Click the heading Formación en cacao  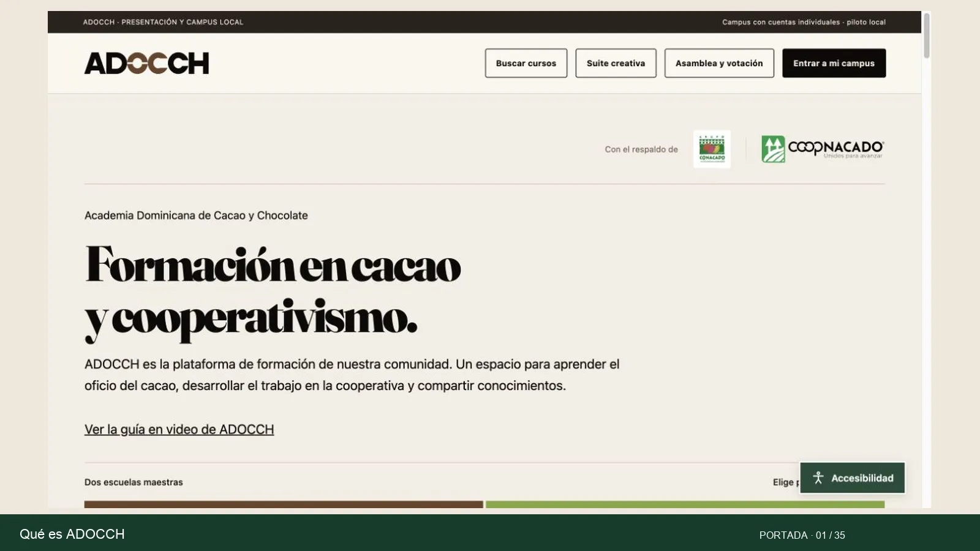click(x=273, y=266)
